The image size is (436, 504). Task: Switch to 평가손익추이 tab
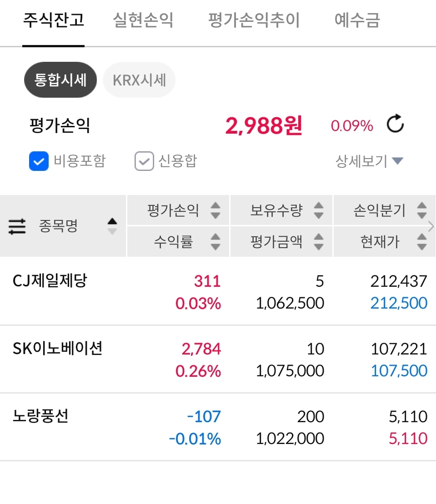tap(254, 20)
